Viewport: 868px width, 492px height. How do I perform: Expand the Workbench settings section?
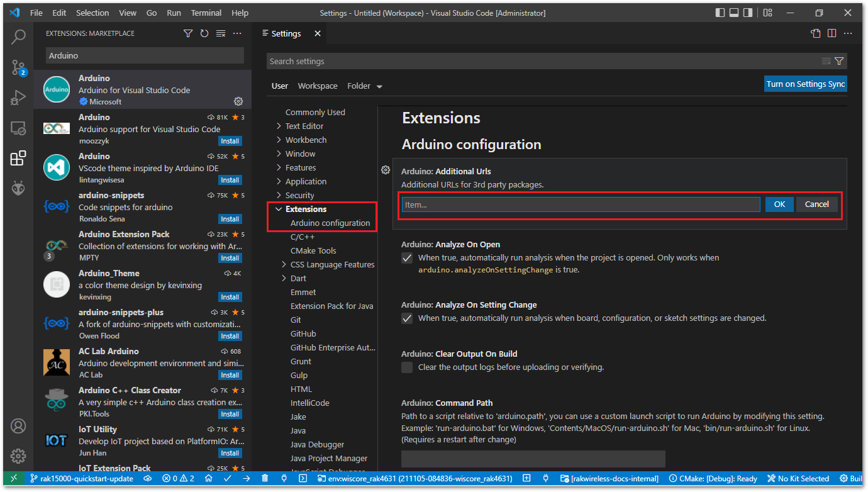tap(279, 140)
